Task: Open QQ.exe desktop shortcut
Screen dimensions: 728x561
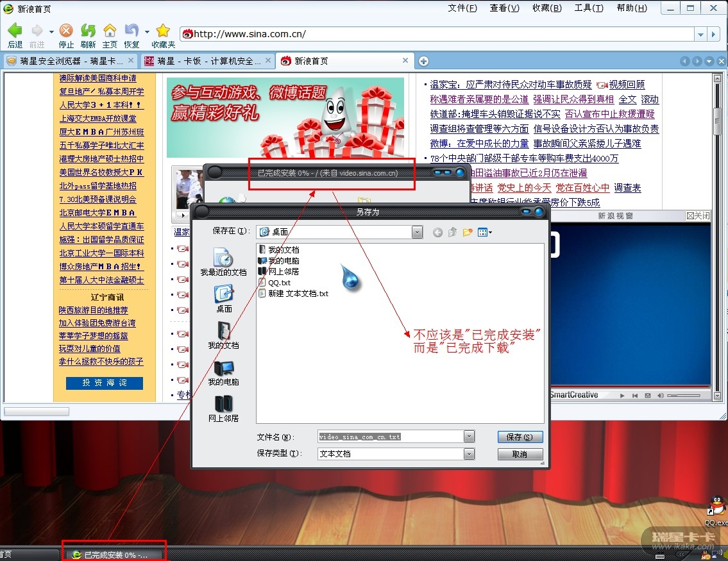Action: click(716, 510)
